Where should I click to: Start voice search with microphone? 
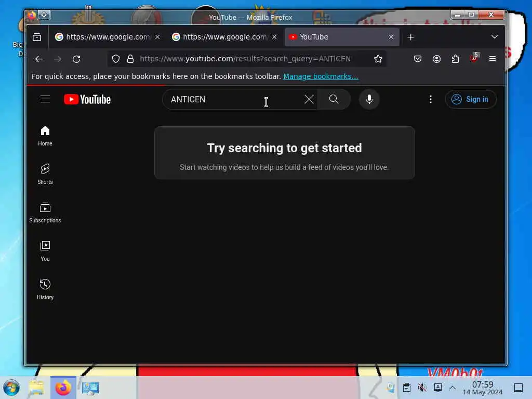tap(369, 99)
